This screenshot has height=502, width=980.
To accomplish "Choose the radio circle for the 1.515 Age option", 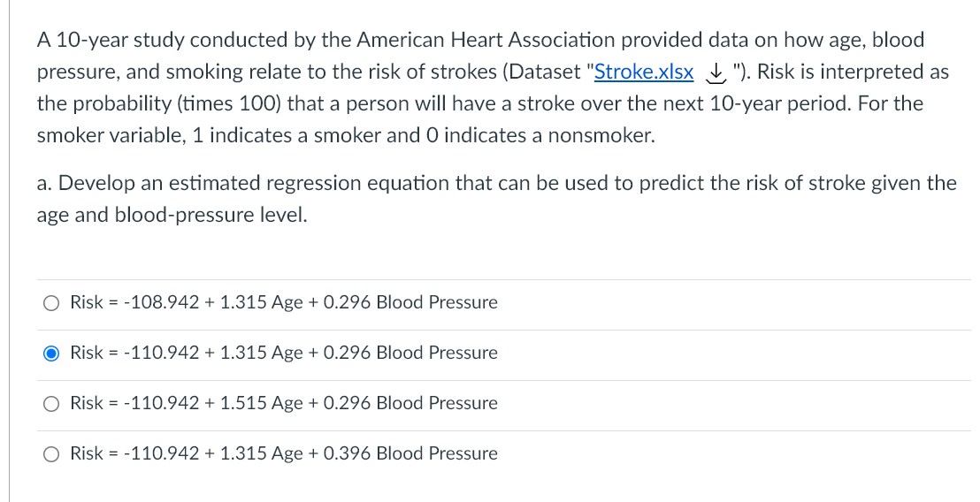I will [52, 404].
